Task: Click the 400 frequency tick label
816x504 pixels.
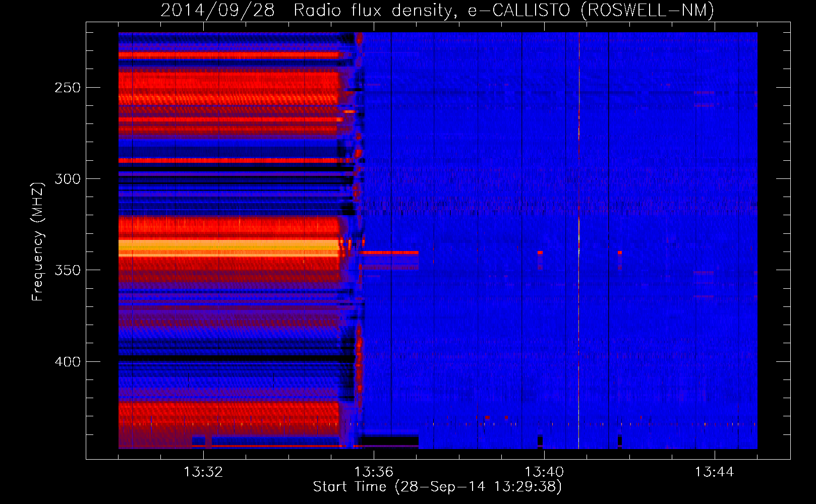Action: [x=68, y=362]
